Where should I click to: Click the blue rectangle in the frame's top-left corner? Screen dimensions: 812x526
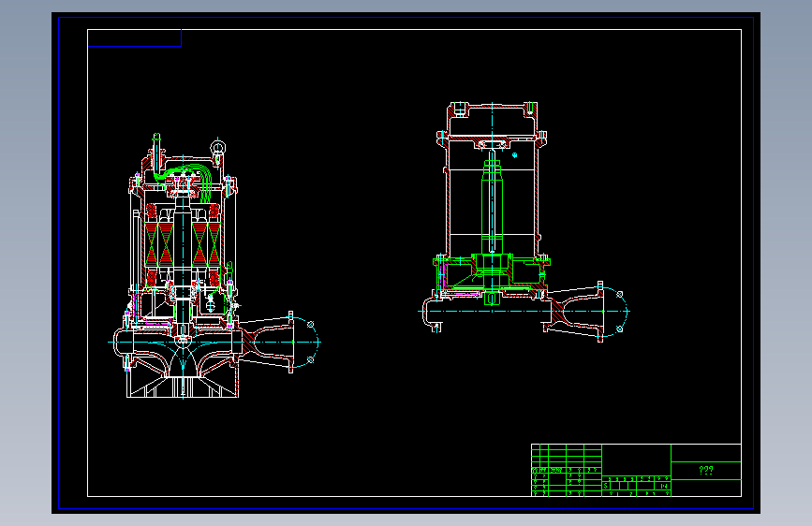pyautogui.click(x=135, y=37)
